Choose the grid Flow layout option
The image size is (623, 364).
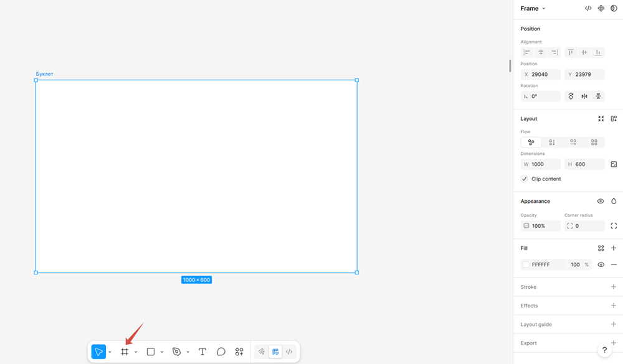click(594, 142)
